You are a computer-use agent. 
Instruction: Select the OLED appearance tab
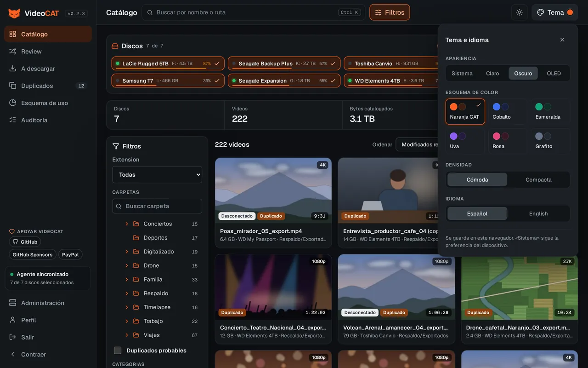[554, 73]
